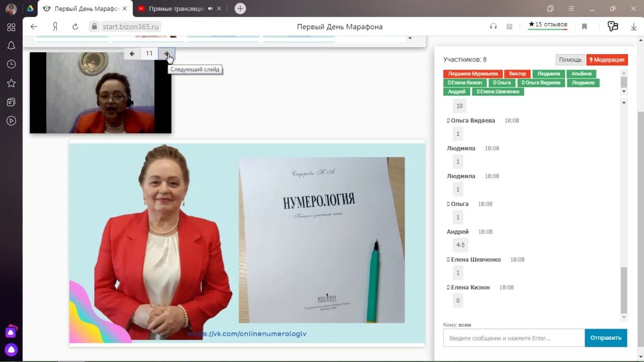The width and height of the screenshot is (644, 362).
Task: Open the collections icon in sidebar
Action: click(x=11, y=102)
